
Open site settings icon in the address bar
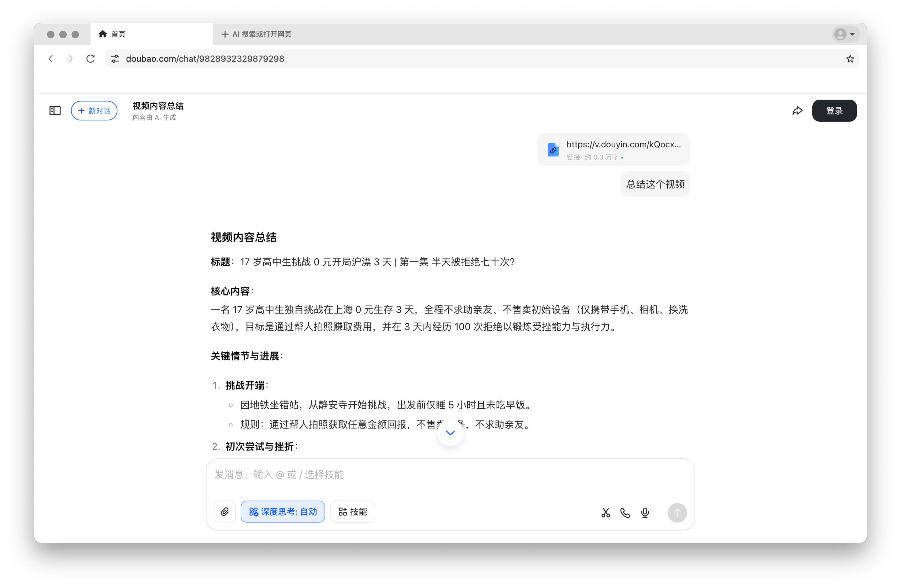coord(115,59)
